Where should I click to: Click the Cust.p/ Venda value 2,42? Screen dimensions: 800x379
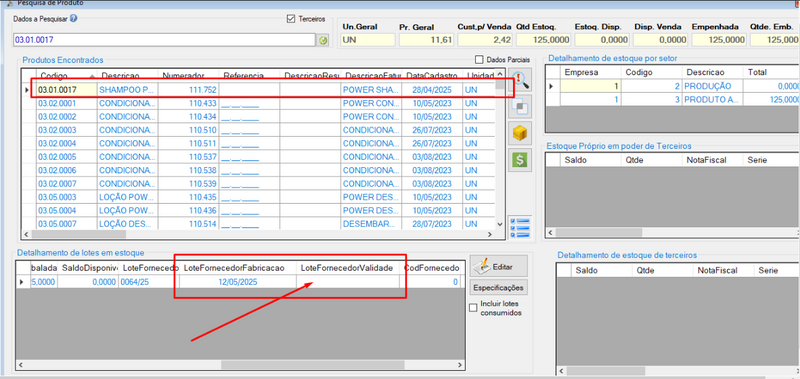(x=485, y=40)
